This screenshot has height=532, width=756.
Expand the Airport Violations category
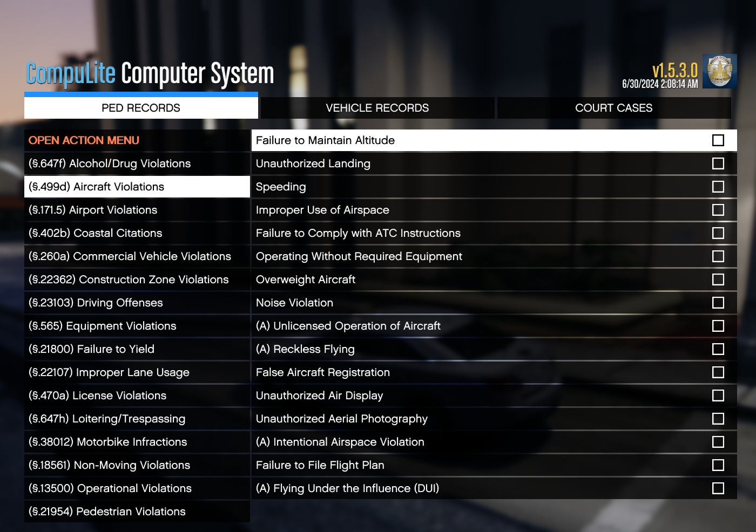coord(93,210)
